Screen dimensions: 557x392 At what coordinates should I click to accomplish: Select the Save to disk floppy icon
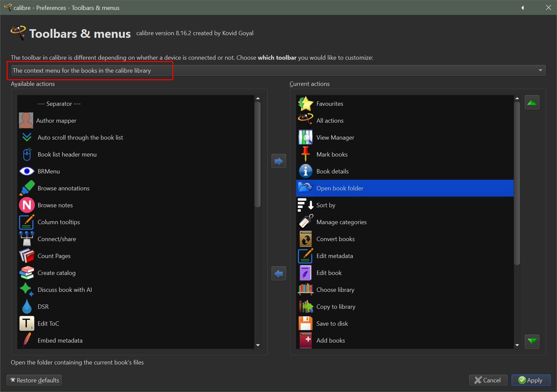tap(306, 323)
